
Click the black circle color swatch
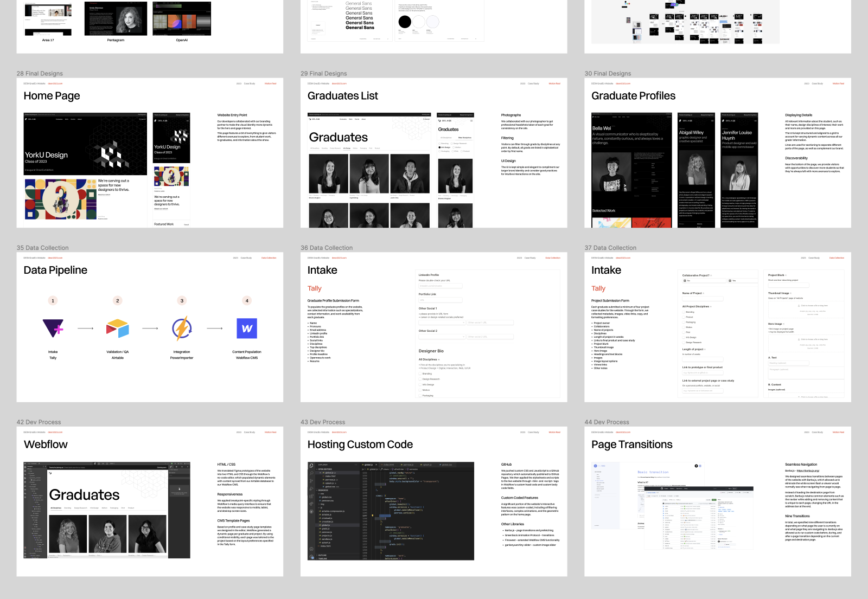405,22
